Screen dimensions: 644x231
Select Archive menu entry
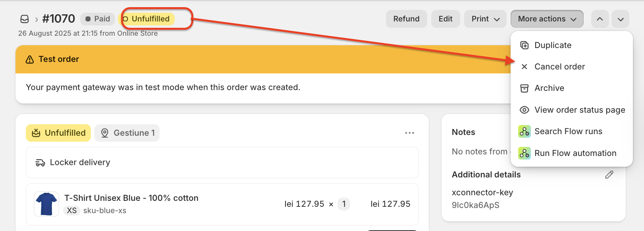coord(549,88)
